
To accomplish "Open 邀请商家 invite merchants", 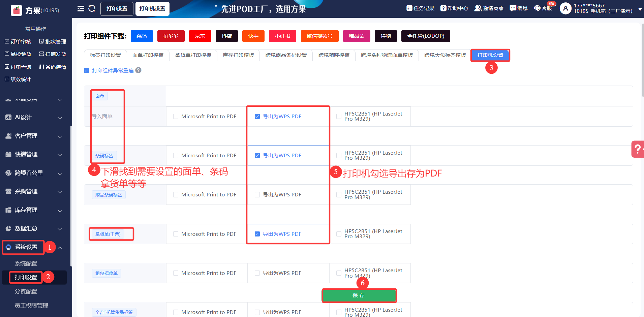I will [x=489, y=8].
